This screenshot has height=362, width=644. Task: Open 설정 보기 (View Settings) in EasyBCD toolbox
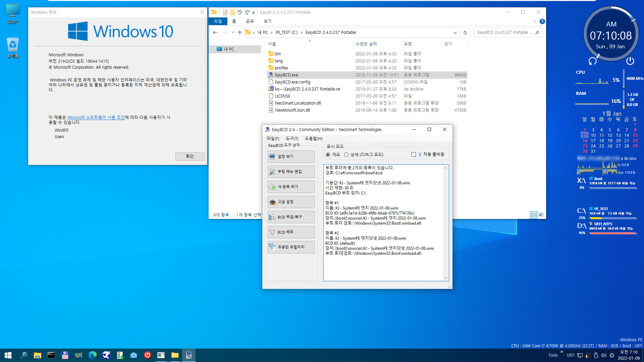pyautogui.click(x=291, y=157)
